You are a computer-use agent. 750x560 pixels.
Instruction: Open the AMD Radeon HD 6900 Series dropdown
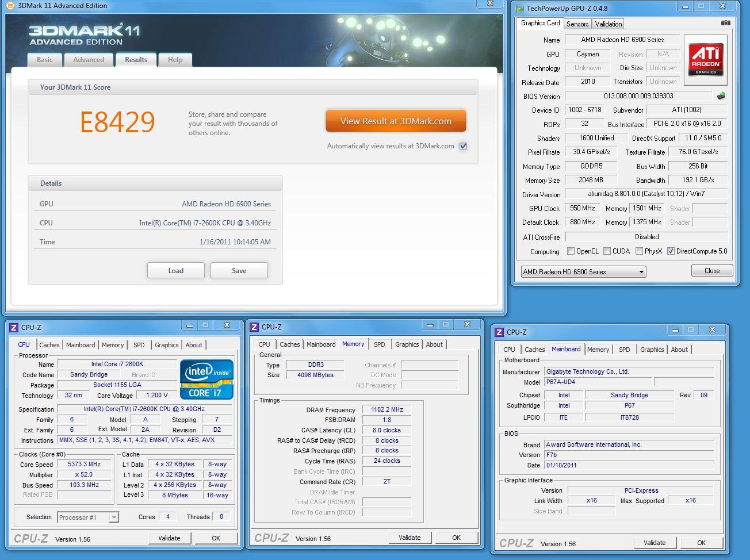coord(583,272)
